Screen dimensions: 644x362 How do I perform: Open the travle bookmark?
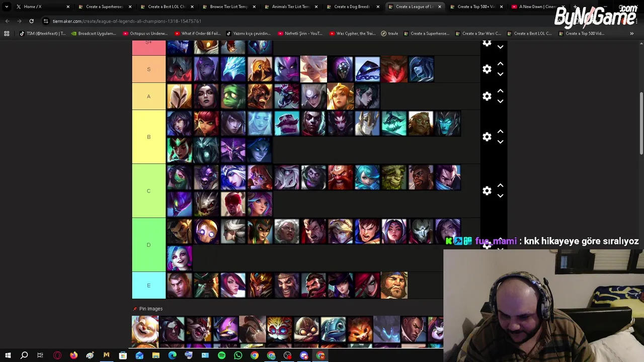point(389,34)
